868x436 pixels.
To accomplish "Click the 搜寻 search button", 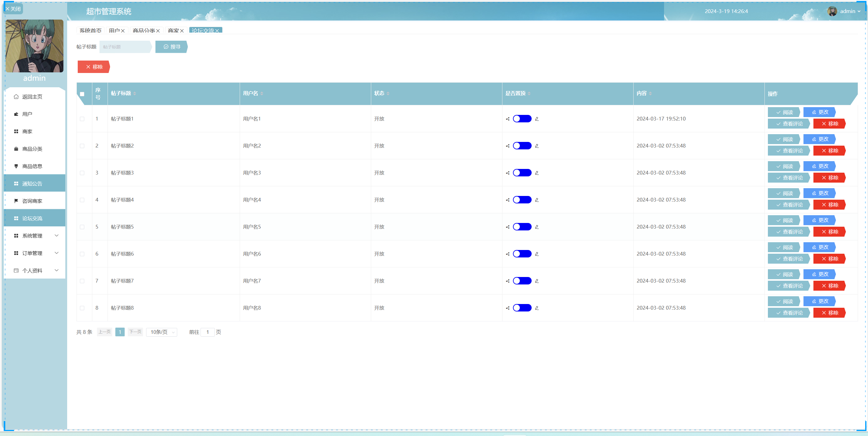I will click(x=172, y=47).
